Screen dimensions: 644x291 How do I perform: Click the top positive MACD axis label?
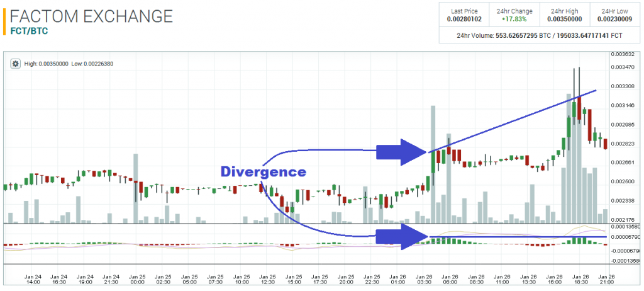625,227
